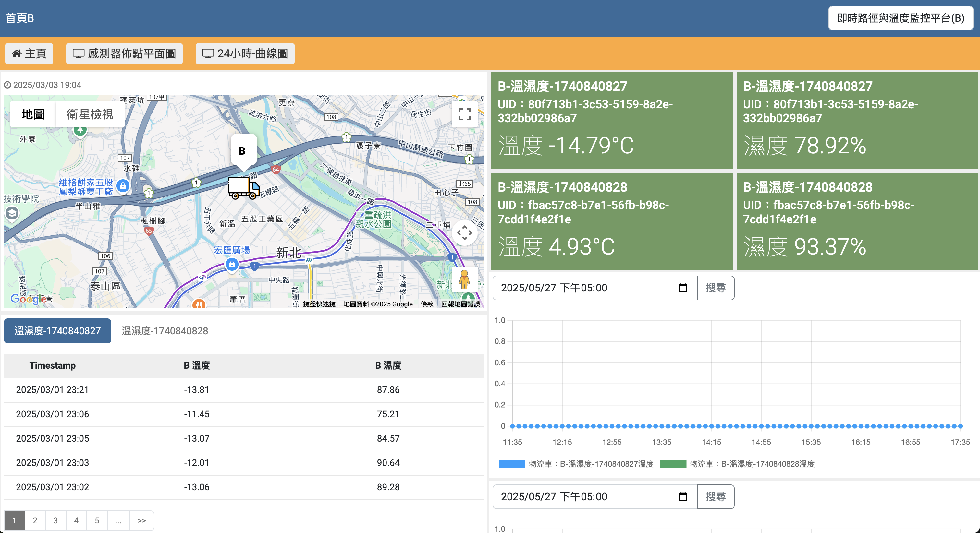980x533 pixels.
Task: Click the delivery truck marker on map
Action: click(x=243, y=188)
